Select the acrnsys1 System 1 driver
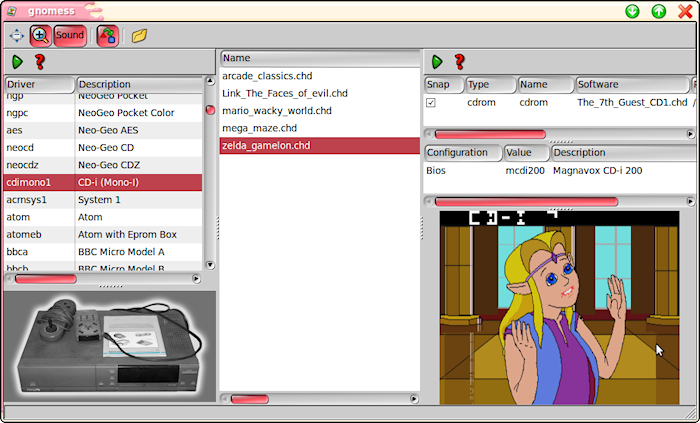Viewport: 700px width, 423px height. (x=103, y=200)
